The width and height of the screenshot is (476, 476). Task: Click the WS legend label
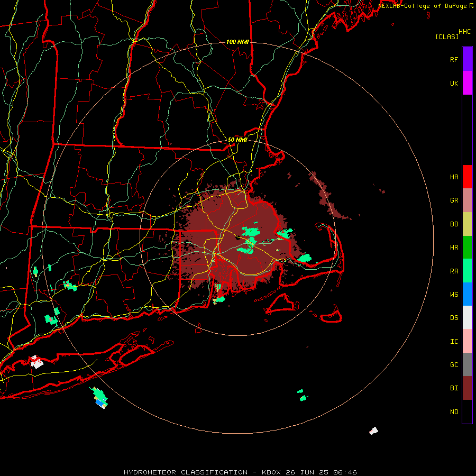click(x=454, y=295)
